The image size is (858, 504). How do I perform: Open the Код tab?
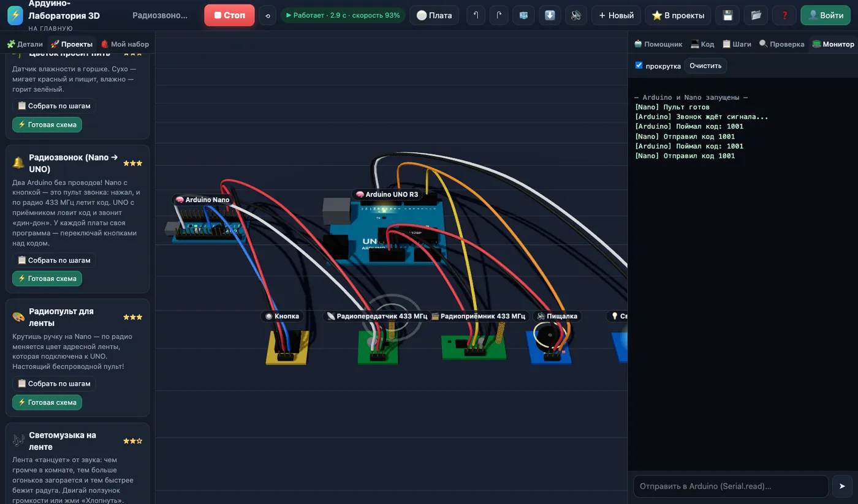(x=702, y=44)
